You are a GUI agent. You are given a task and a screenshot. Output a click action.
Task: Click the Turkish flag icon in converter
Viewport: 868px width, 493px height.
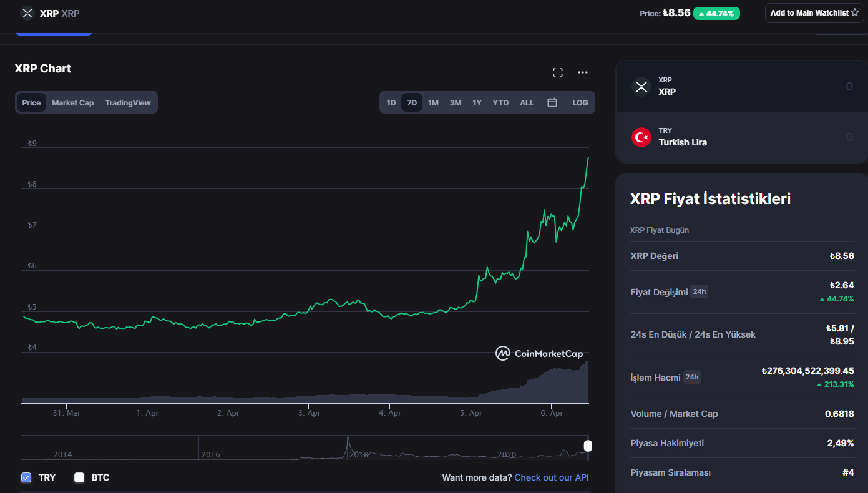(x=641, y=137)
